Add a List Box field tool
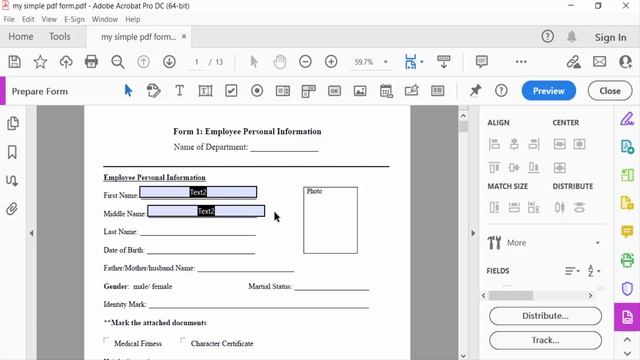640x360 pixels. click(282, 91)
